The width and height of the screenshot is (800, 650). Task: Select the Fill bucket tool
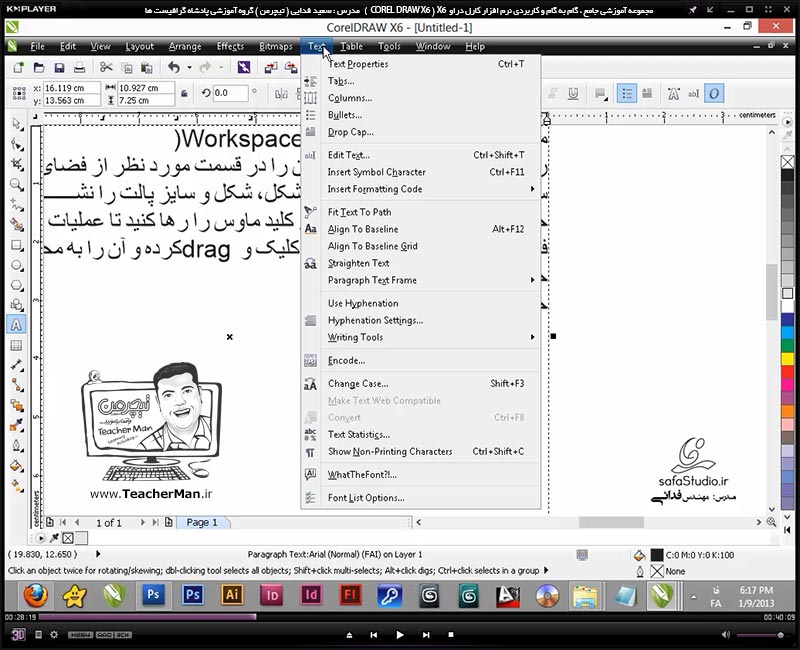[17, 465]
